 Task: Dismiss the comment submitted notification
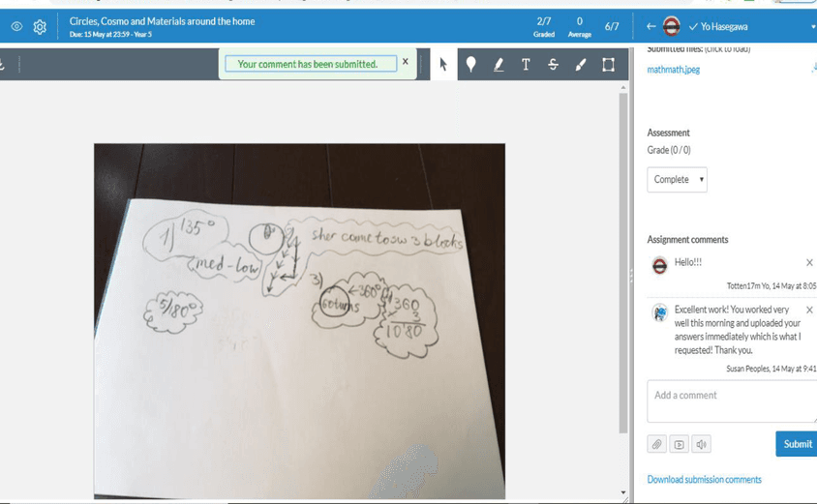click(406, 62)
